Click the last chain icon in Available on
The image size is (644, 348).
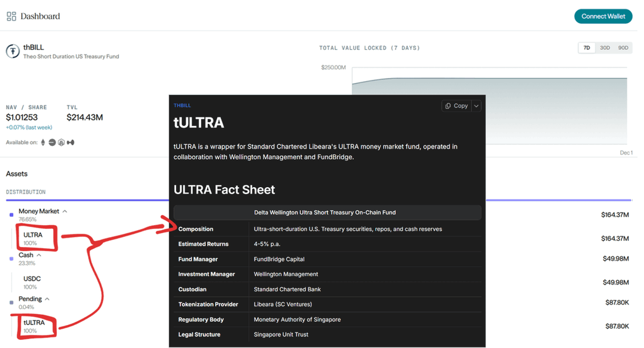coord(71,142)
